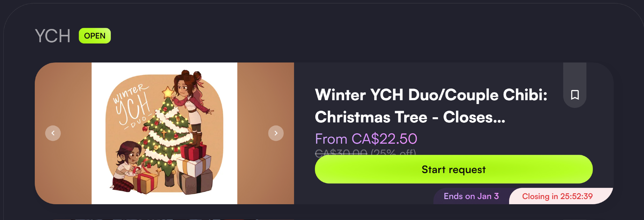The width and height of the screenshot is (644, 220).
Task: Bookmark the Winter YCH Duo listing
Action: (575, 95)
